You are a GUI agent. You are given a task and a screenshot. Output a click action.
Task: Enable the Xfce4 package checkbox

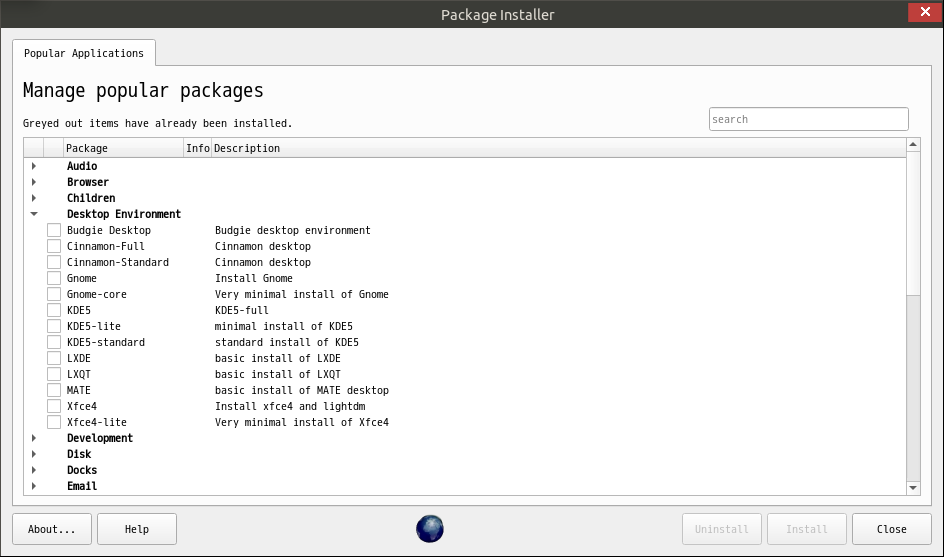tap(54, 406)
